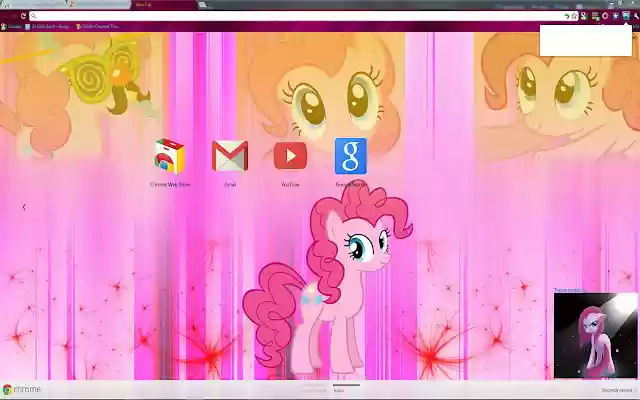
Task: Click the green arrow icon in the address bar
Action: [567, 16]
